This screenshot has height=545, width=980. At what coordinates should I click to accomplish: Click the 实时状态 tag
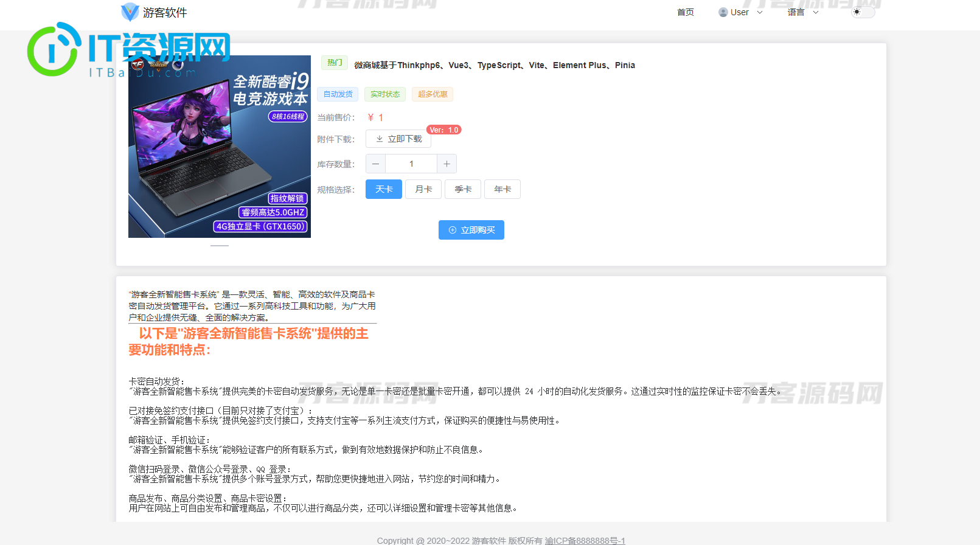[385, 94]
